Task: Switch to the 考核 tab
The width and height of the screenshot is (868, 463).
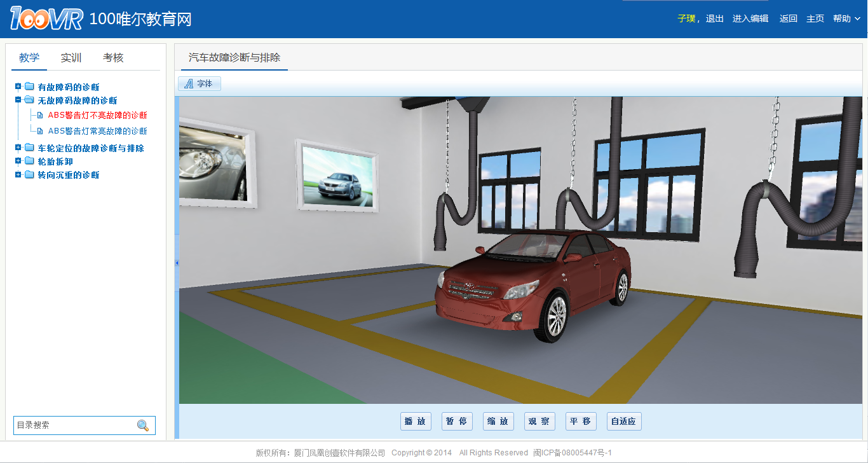Action: pos(113,58)
